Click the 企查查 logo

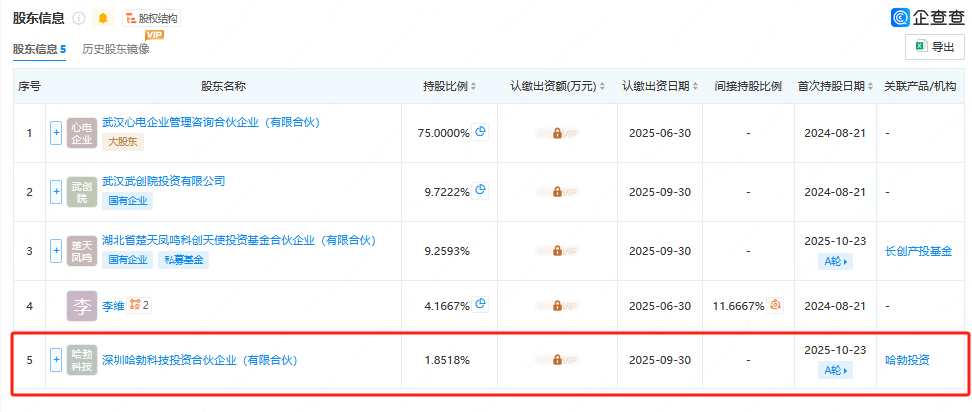coord(927,17)
